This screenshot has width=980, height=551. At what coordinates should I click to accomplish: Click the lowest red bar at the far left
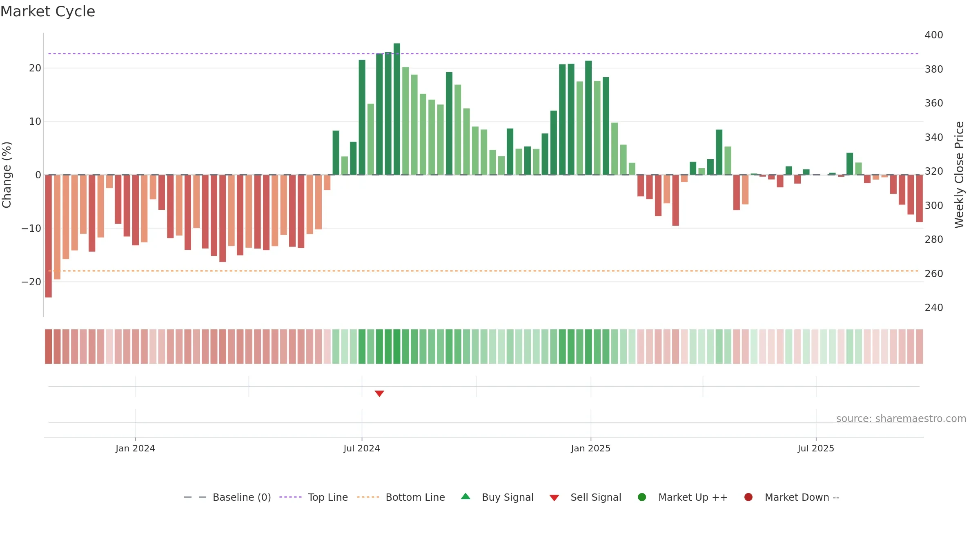[x=49, y=236]
